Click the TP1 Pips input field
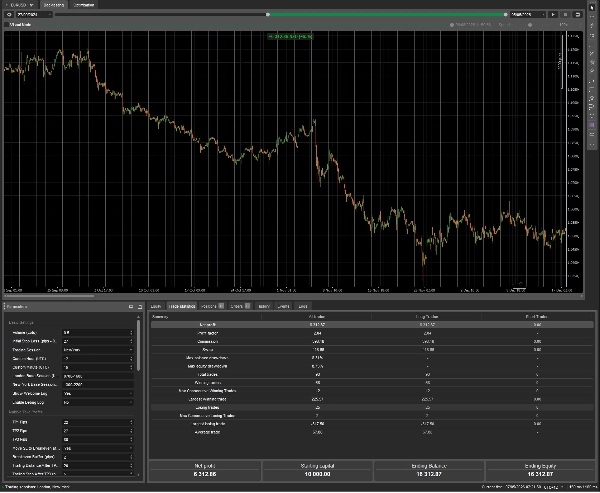The image size is (600, 493). pos(96,422)
